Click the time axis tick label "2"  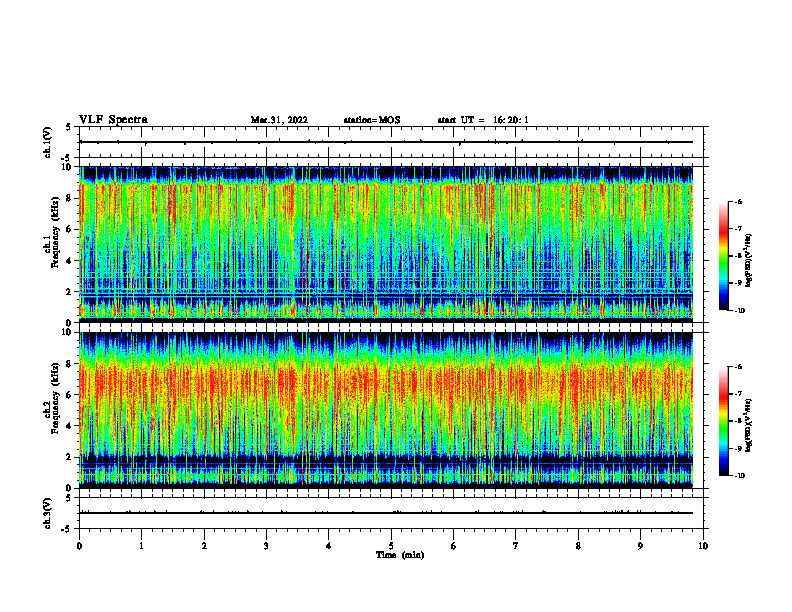pos(204,546)
